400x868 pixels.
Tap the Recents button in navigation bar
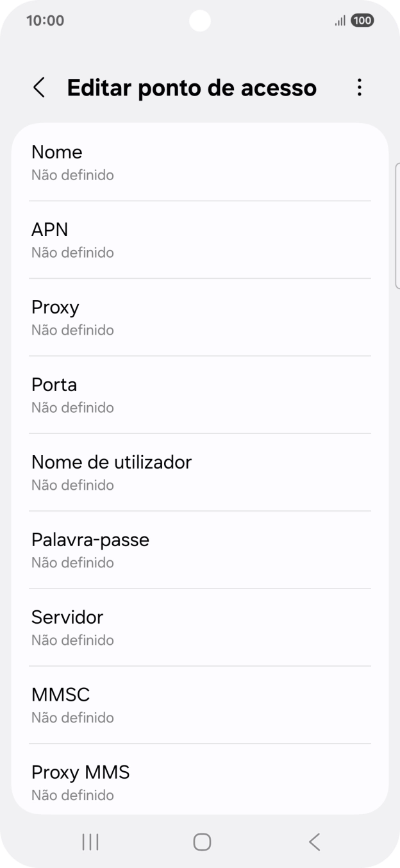point(90,843)
